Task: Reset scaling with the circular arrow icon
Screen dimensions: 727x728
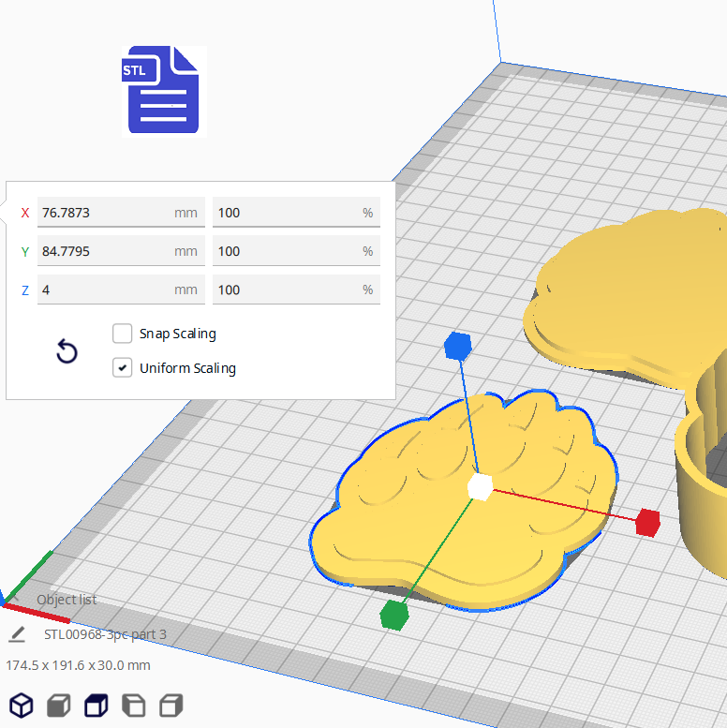Action: point(67,352)
